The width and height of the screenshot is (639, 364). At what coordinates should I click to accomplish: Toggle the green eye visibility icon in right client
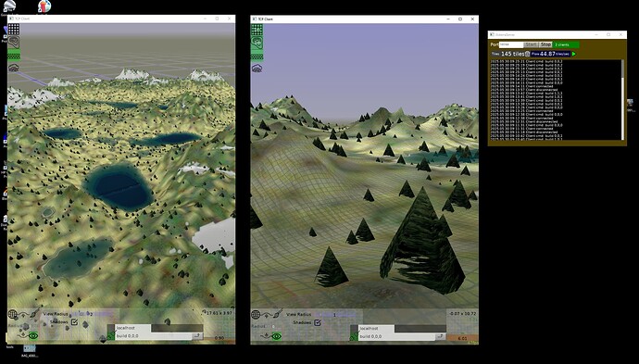point(277,336)
